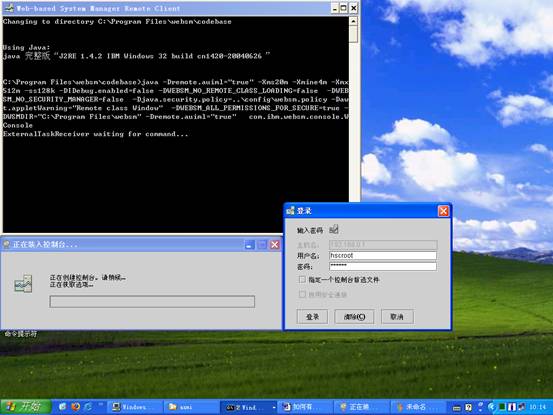Click the 取消 cancel button
This screenshot has height=415, width=553.
coord(397,317)
